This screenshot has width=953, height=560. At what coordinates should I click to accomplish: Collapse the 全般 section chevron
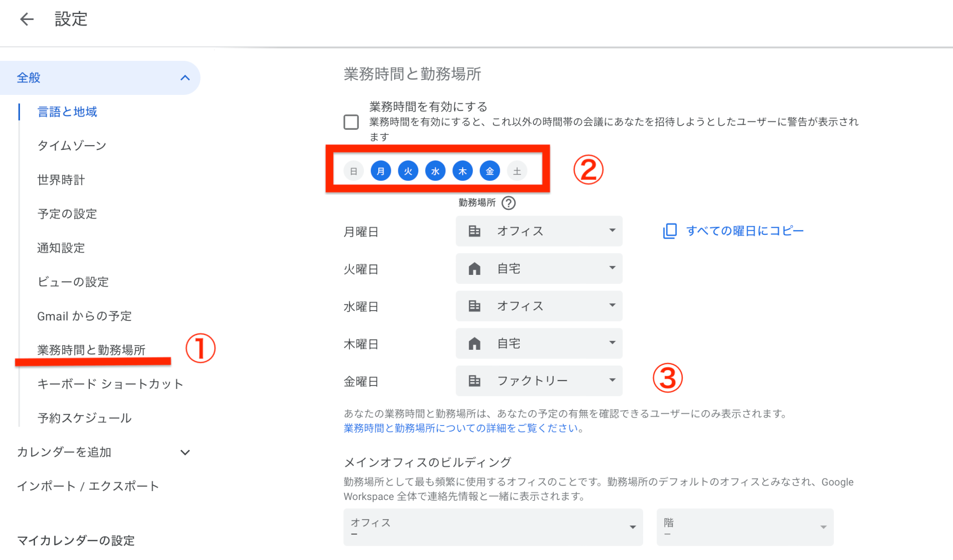click(x=186, y=78)
